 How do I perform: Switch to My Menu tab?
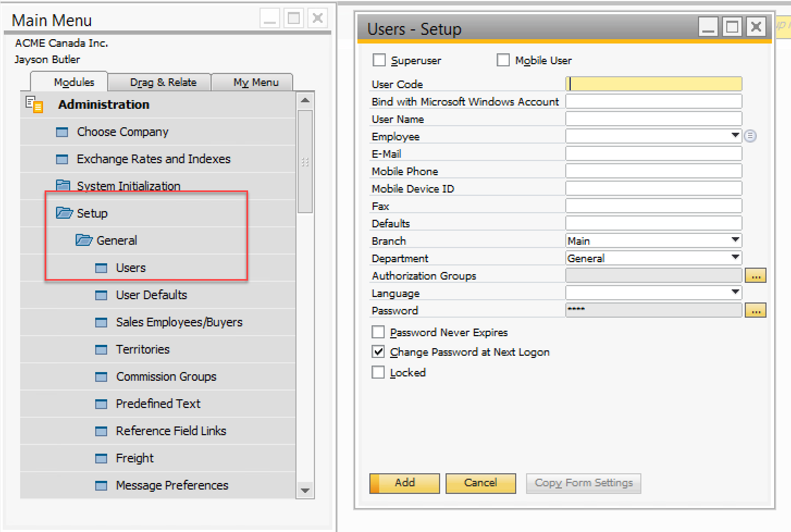tap(256, 82)
